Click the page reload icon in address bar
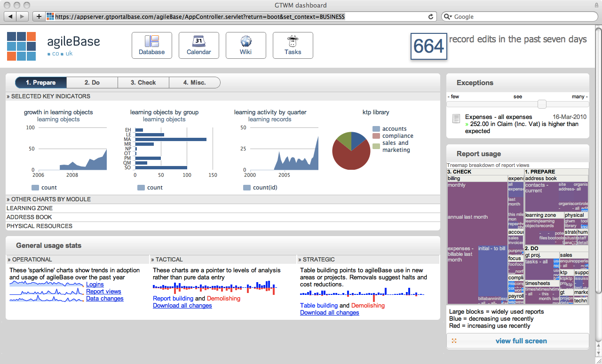 [x=430, y=16]
